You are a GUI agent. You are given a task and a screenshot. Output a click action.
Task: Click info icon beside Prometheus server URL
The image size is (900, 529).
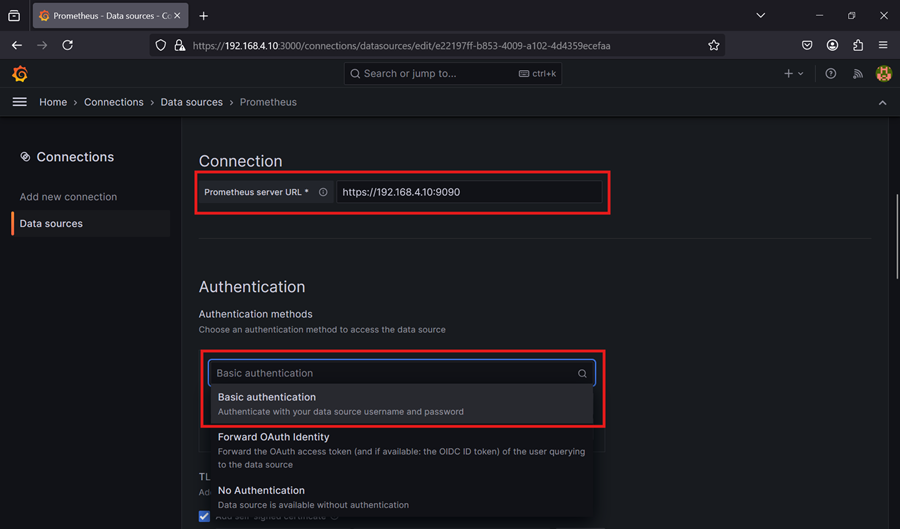[323, 192]
